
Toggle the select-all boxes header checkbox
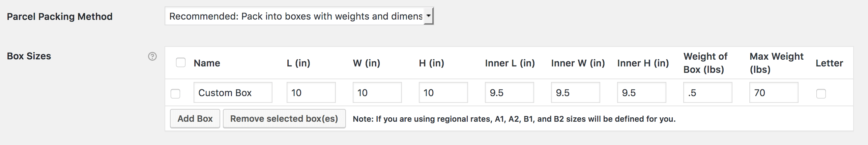[x=181, y=63]
